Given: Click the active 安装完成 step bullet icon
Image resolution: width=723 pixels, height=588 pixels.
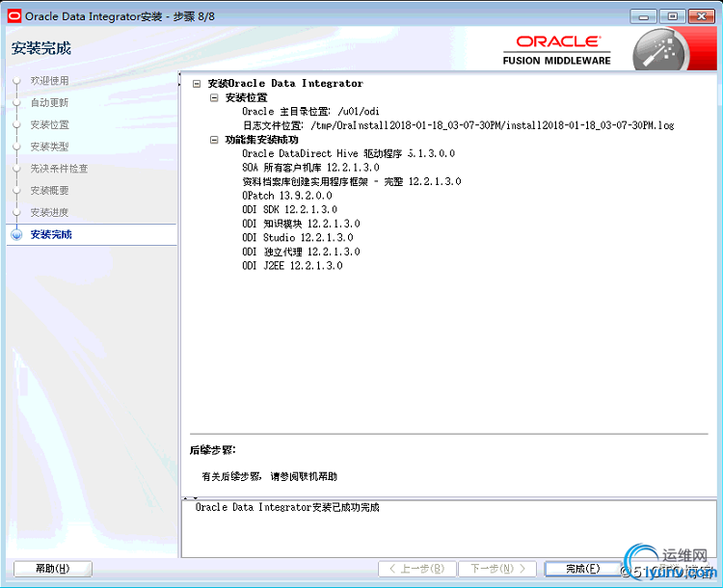Looking at the screenshot, I should click(x=16, y=235).
